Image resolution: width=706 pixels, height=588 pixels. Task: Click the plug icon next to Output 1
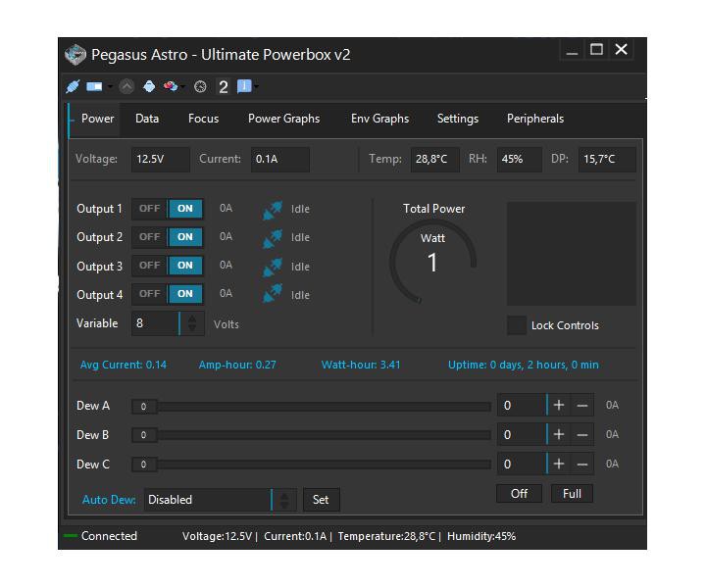tap(273, 209)
